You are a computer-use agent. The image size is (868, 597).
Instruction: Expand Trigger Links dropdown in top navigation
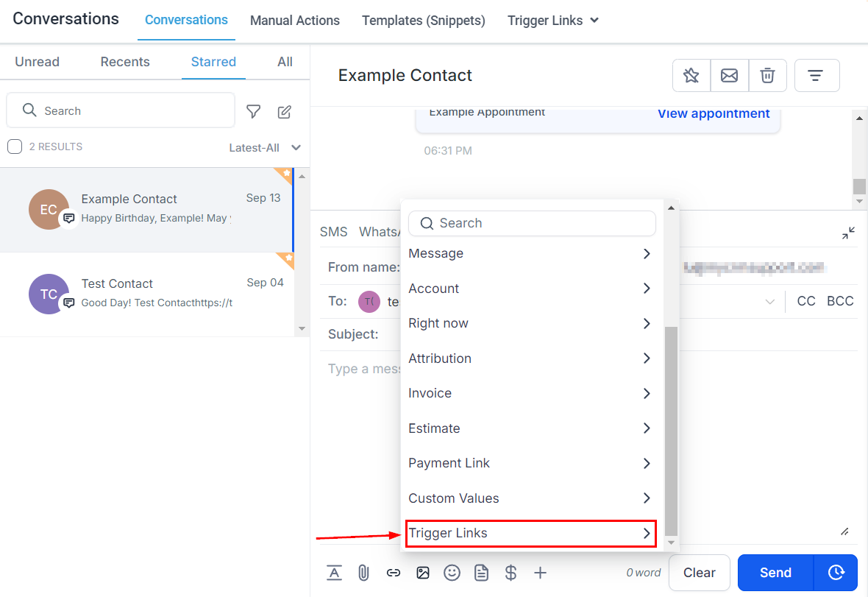tap(552, 21)
